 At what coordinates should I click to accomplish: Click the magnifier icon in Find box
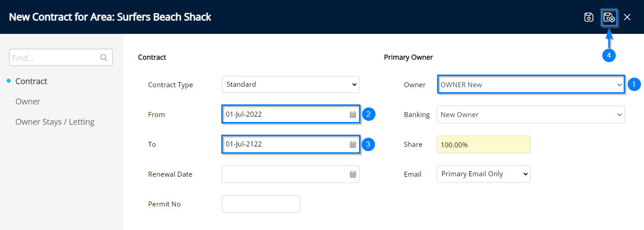pos(103,58)
